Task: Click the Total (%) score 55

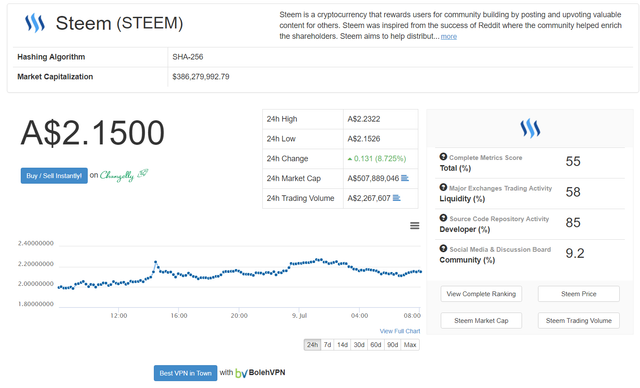Action: point(573,161)
